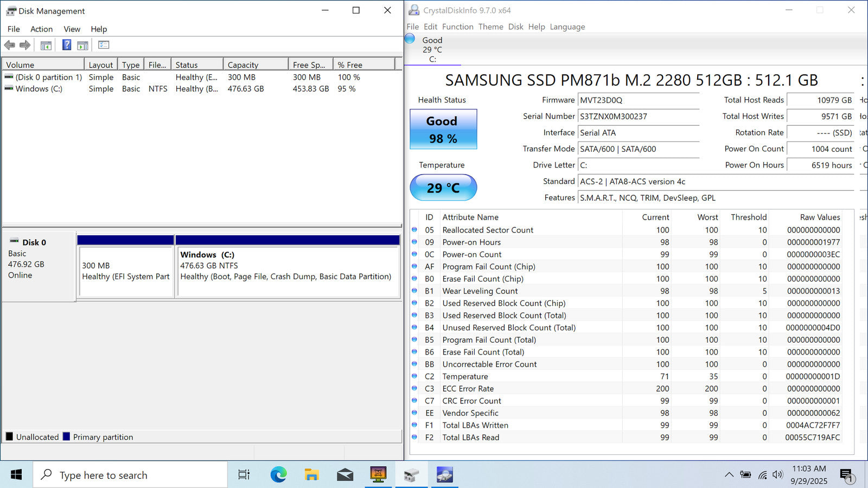Click the checklist icon in Disk Management toolbar
The height and width of the screenshot is (488, 868).
click(104, 45)
